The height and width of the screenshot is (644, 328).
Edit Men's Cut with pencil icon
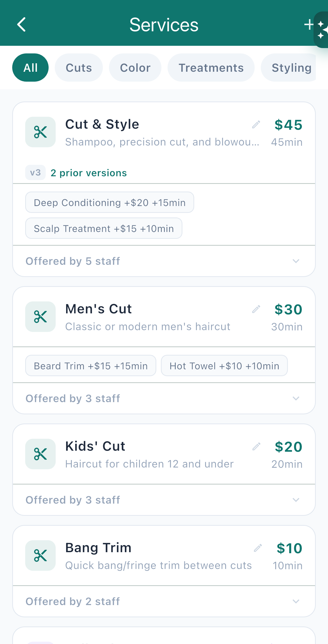(x=256, y=309)
